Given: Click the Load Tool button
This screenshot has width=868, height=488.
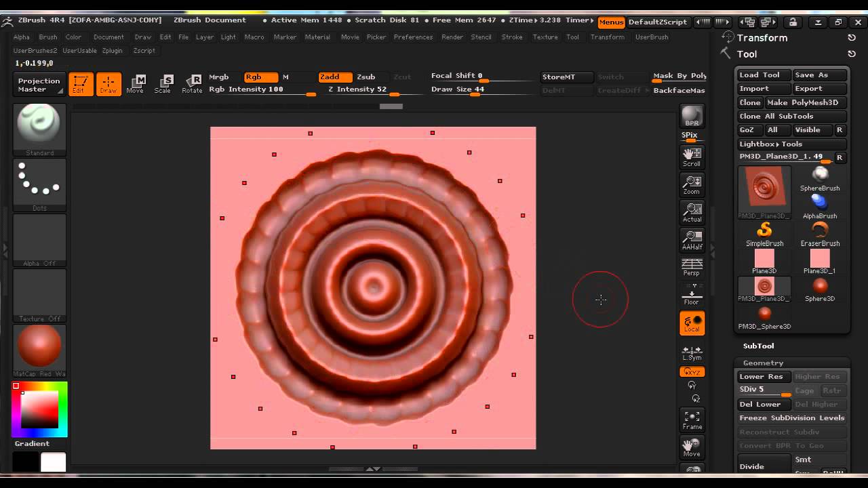Looking at the screenshot, I should coord(764,75).
